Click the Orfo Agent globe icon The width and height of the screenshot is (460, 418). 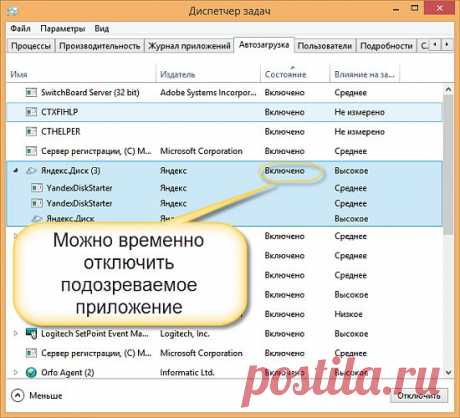tap(31, 372)
